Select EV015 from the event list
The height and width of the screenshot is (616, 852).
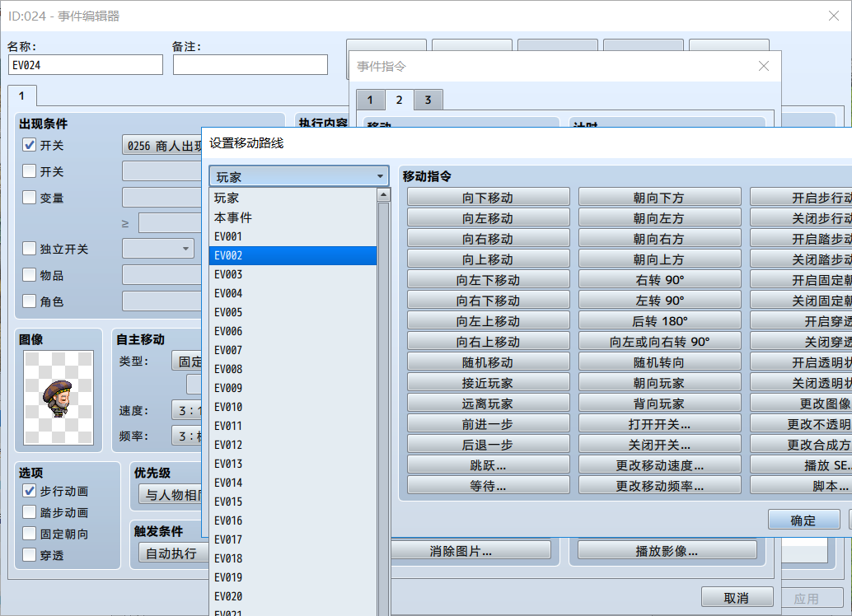pos(293,502)
